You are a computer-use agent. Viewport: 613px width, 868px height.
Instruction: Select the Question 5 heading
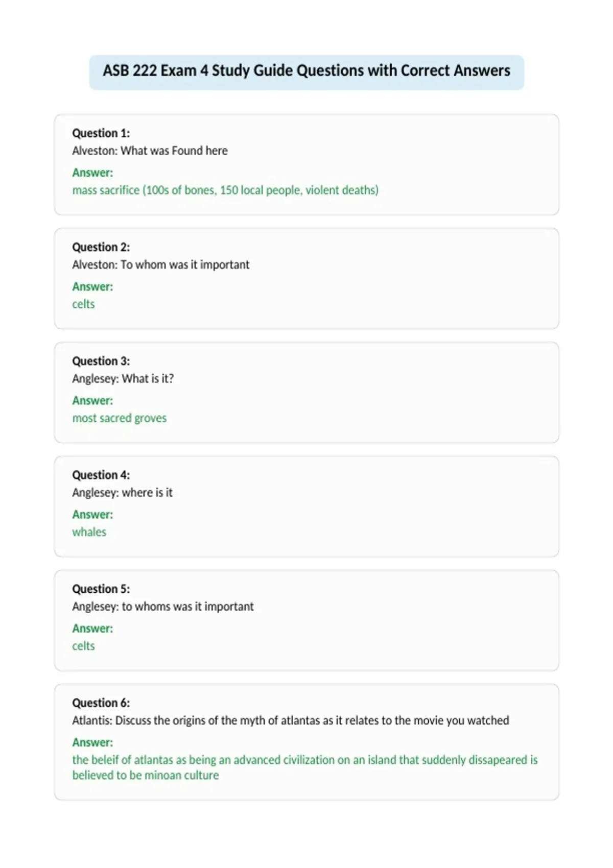pos(101,589)
